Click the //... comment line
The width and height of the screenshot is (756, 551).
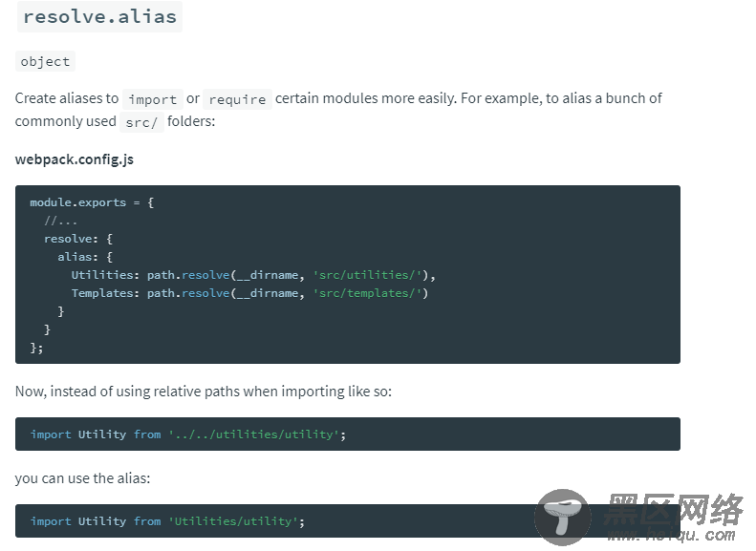(61, 222)
